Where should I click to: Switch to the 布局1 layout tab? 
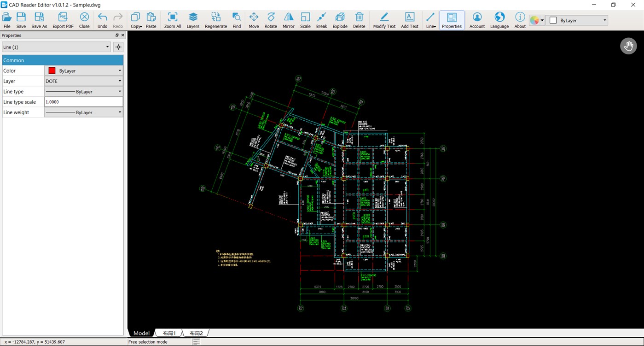(168, 333)
